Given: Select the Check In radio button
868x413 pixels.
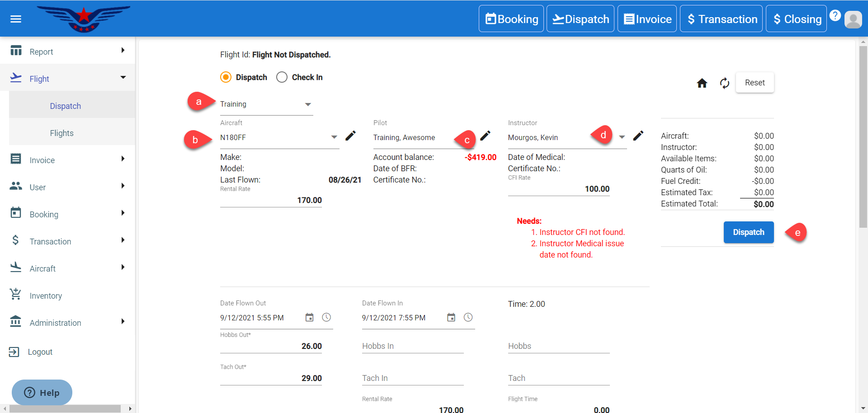Looking at the screenshot, I should pos(282,77).
